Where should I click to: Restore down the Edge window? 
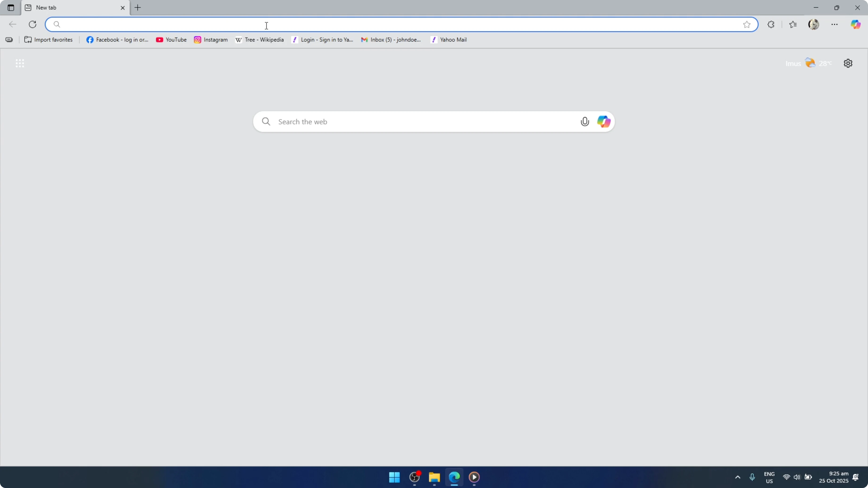point(837,7)
